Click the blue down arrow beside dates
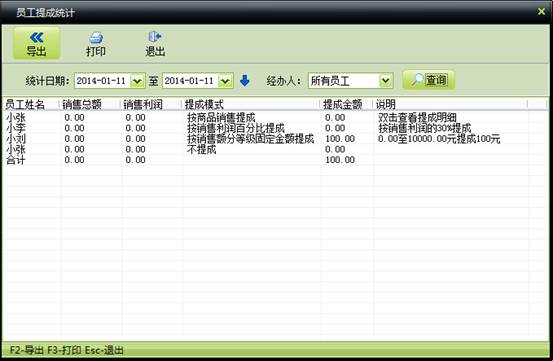Viewport: 553px width, 361px height. coord(244,81)
